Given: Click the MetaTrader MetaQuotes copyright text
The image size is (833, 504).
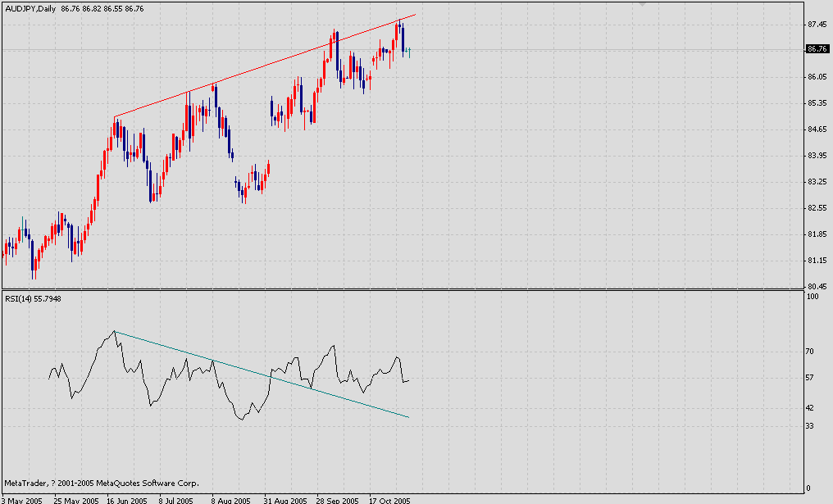Looking at the screenshot, I should 102,484.
